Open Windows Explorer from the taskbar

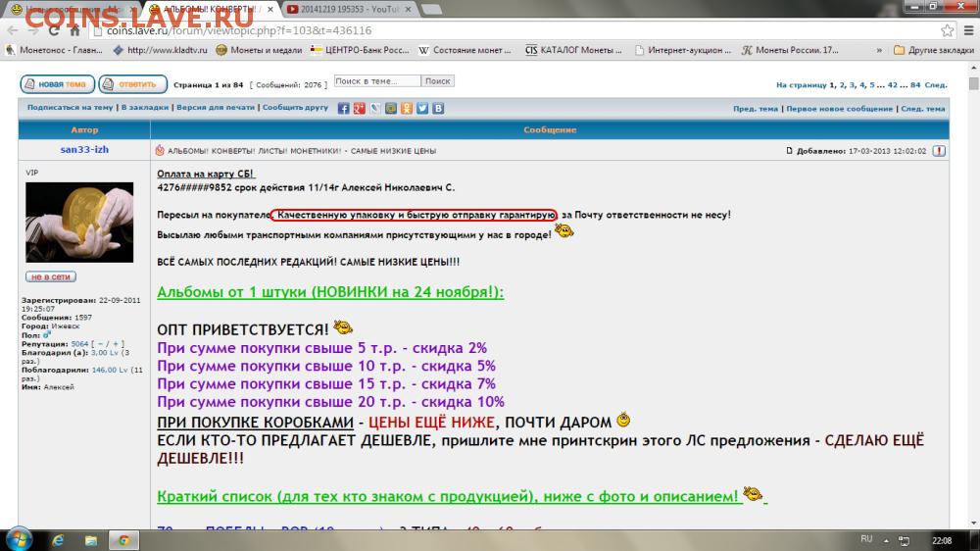coord(90,540)
